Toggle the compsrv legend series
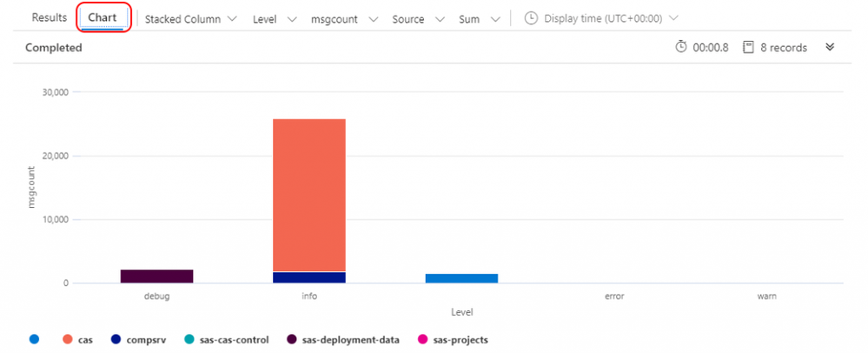The height and width of the screenshot is (353, 868). point(138,339)
